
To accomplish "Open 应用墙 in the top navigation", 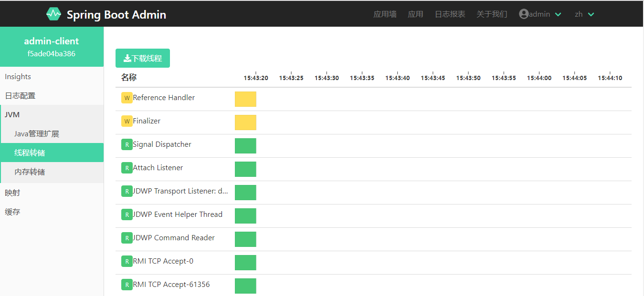I will coord(385,14).
